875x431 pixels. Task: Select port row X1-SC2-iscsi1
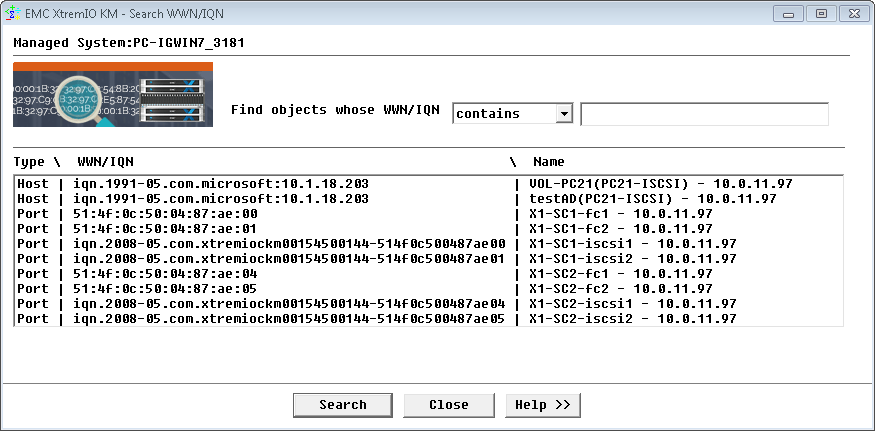point(428,304)
